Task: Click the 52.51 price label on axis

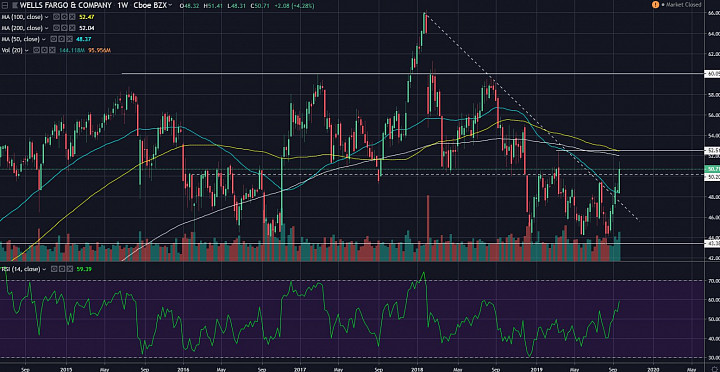Action: tap(712, 150)
